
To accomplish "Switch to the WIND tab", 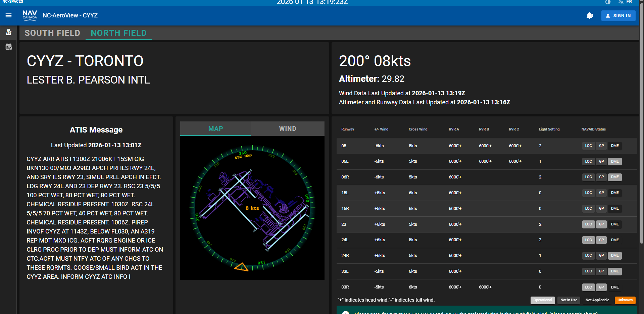I will pyautogui.click(x=287, y=128).
